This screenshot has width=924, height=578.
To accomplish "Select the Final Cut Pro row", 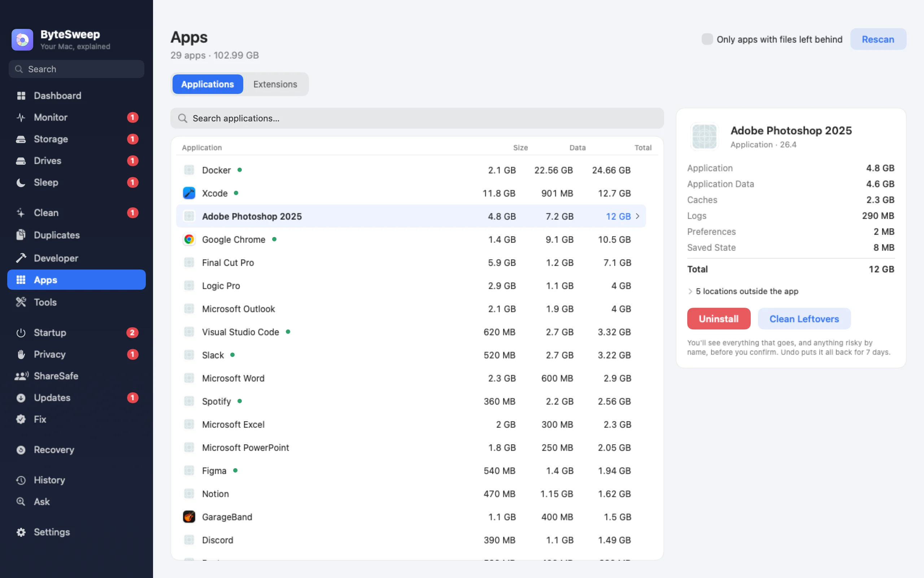I will click(x=411, y=263).
